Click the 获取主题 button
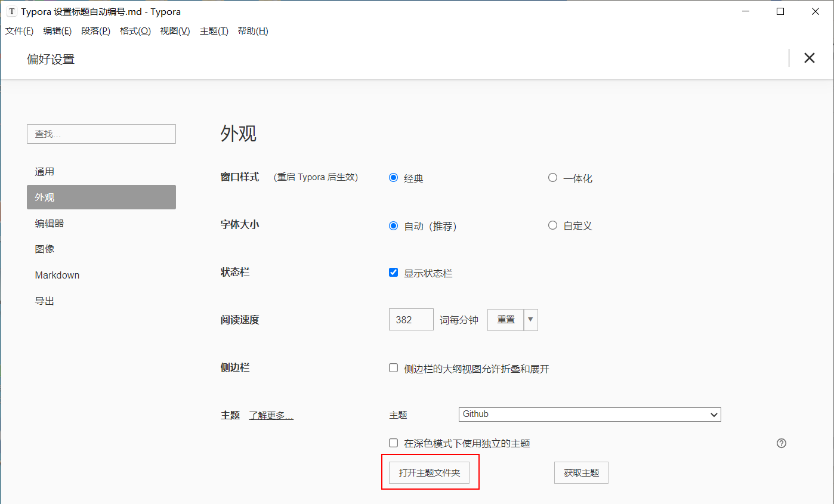Viewport: 834px width, 504px height. [x=581, y=472]
